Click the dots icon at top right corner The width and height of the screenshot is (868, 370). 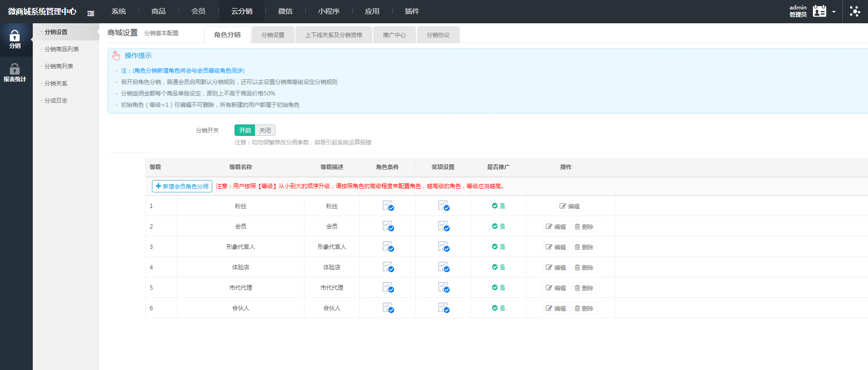point(855,11)
